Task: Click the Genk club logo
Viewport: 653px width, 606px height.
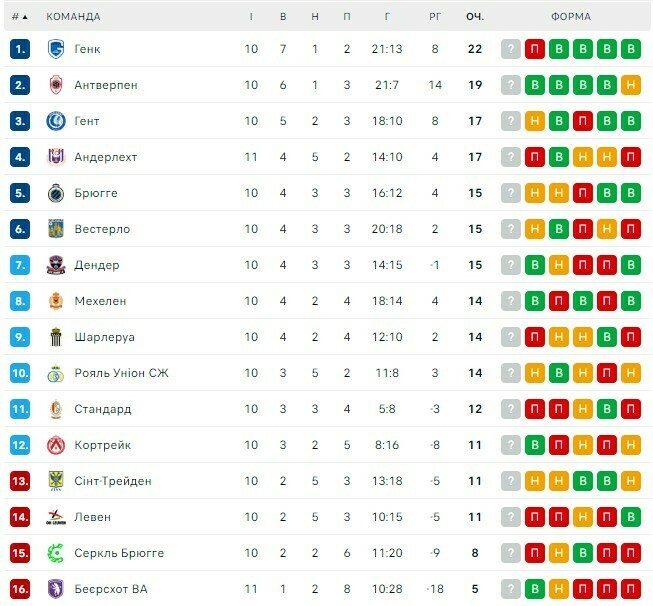Action: 56,49
